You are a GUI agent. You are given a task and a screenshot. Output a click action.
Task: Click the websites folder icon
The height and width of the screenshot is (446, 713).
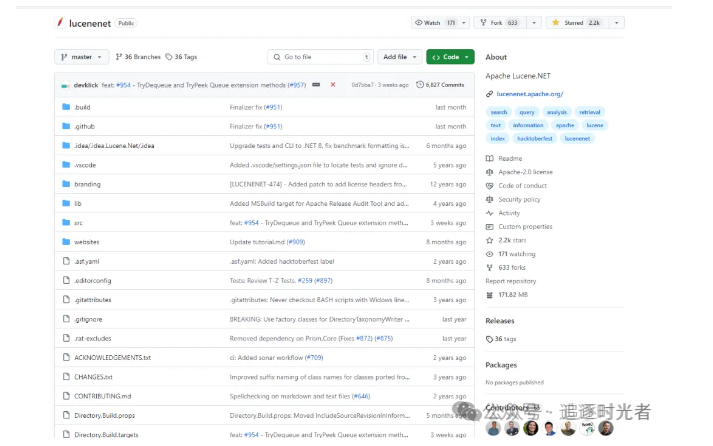click(66, 241)
